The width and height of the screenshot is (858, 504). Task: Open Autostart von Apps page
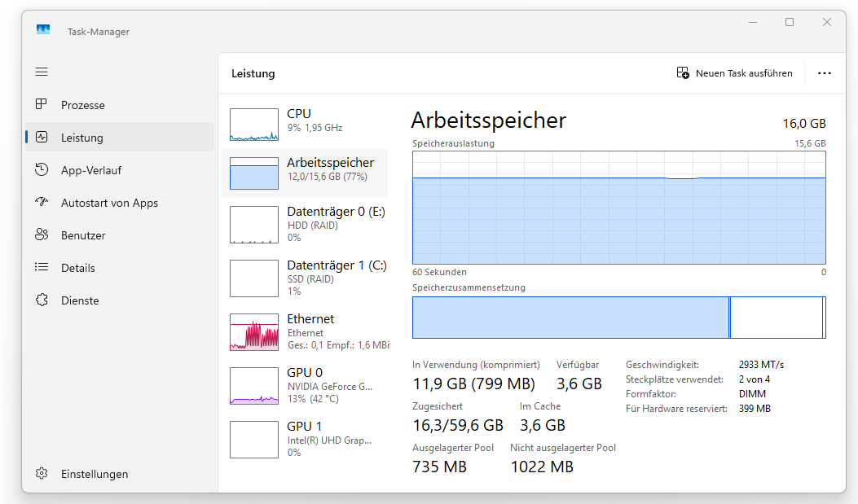click(x=119, y=202)
